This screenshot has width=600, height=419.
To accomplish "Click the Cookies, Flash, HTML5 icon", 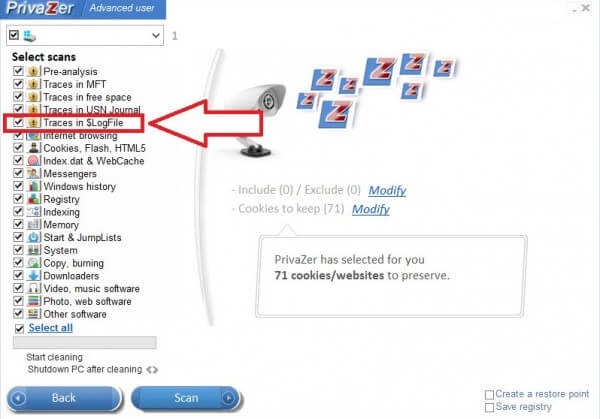I will tap(34, 148).
